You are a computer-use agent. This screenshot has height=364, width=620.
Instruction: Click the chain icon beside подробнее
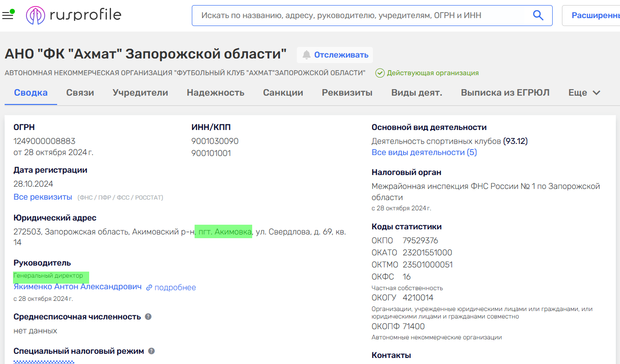coord(149,288)
